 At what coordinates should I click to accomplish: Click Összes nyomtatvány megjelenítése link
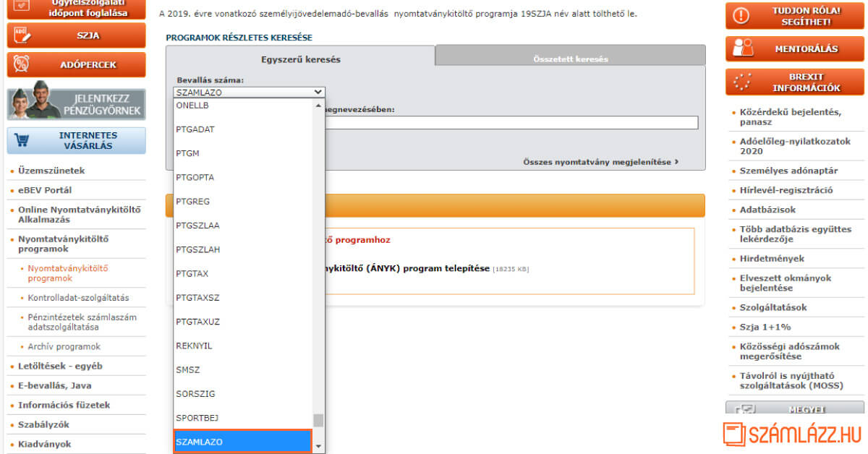[x=600, y=162]
